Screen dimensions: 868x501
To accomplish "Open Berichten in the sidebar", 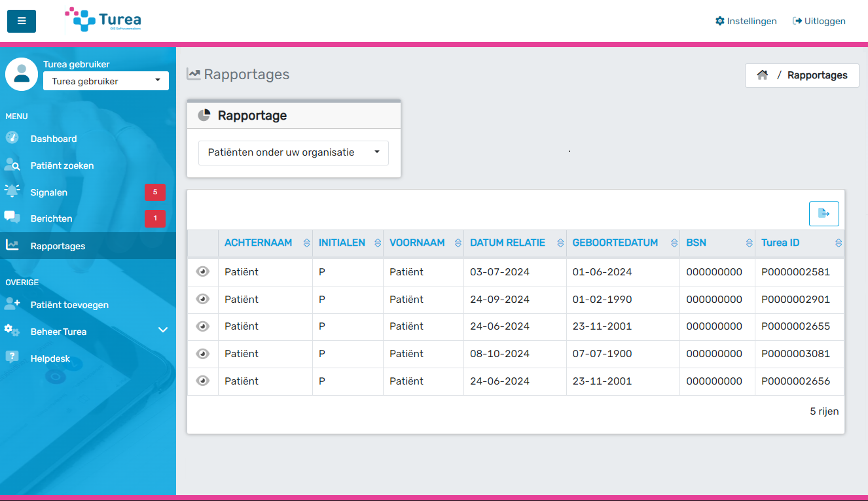I will point(88,218).
